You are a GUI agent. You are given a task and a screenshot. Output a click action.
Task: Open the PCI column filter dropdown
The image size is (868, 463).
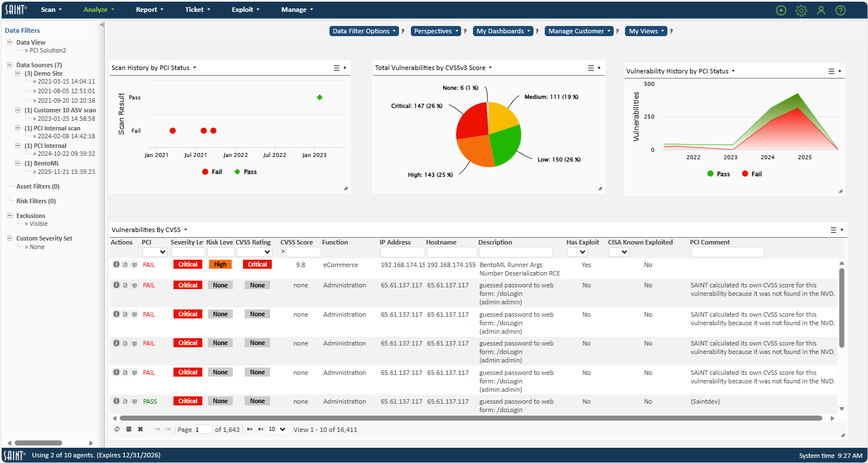point(154,252)
